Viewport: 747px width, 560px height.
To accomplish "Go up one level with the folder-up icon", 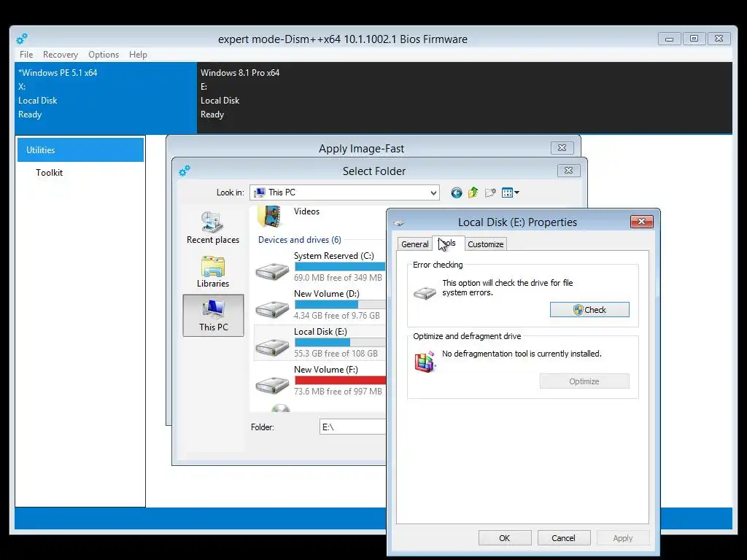I will [x=473, y=192].
